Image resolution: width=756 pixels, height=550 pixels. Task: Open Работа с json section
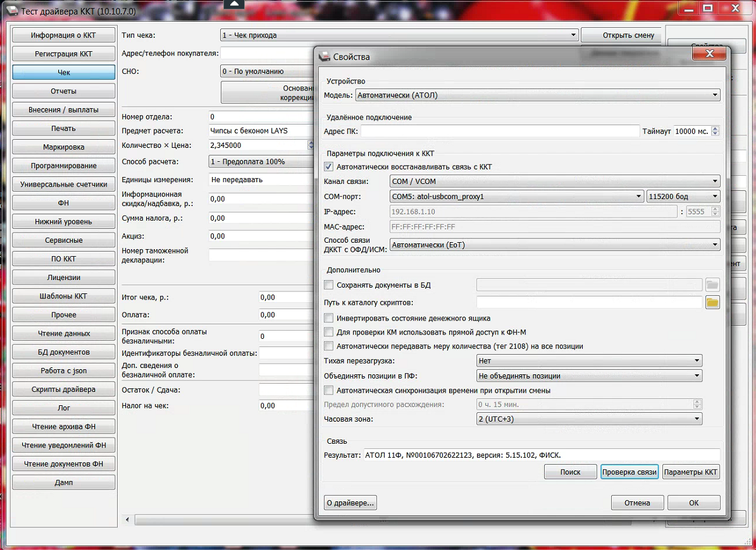coord(64,371)
